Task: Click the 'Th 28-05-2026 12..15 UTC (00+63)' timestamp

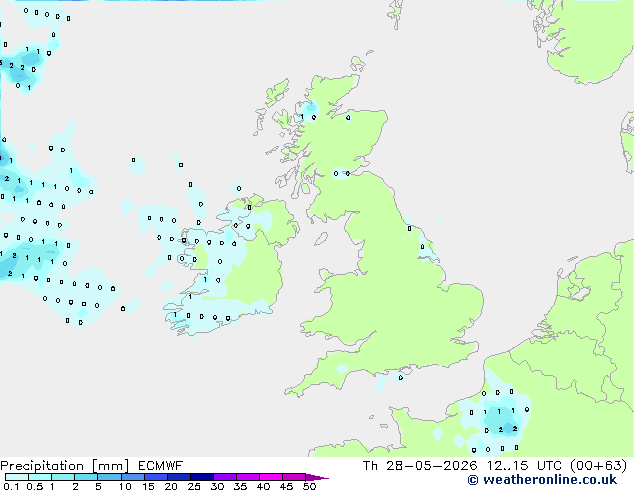Action: coord(495,466)
